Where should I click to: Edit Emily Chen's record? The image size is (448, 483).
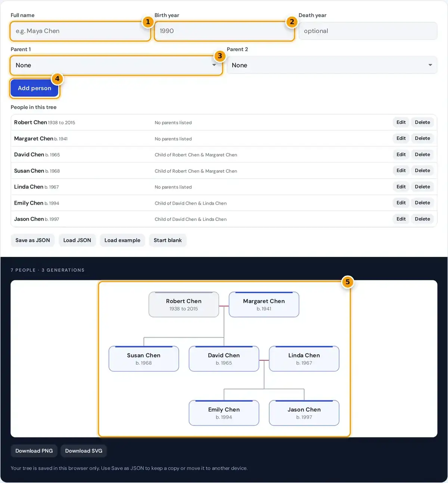(x=401, y=203)
